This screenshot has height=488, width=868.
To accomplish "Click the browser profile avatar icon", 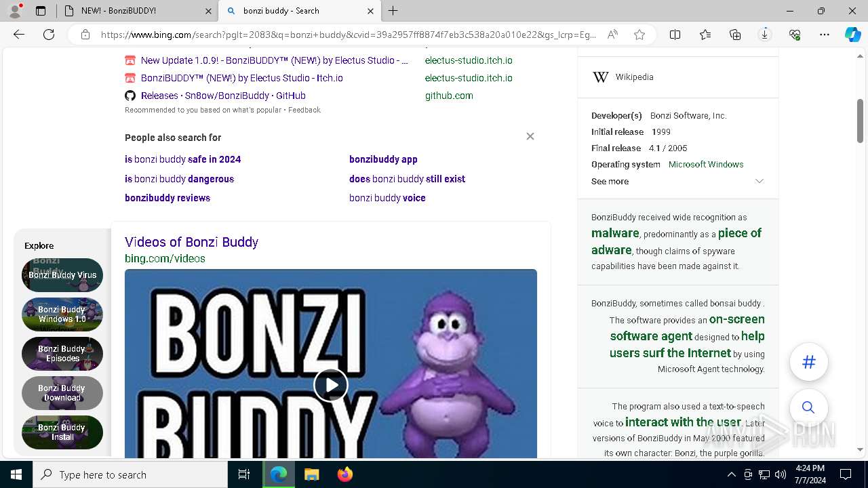I will click(x=15, y=11).
